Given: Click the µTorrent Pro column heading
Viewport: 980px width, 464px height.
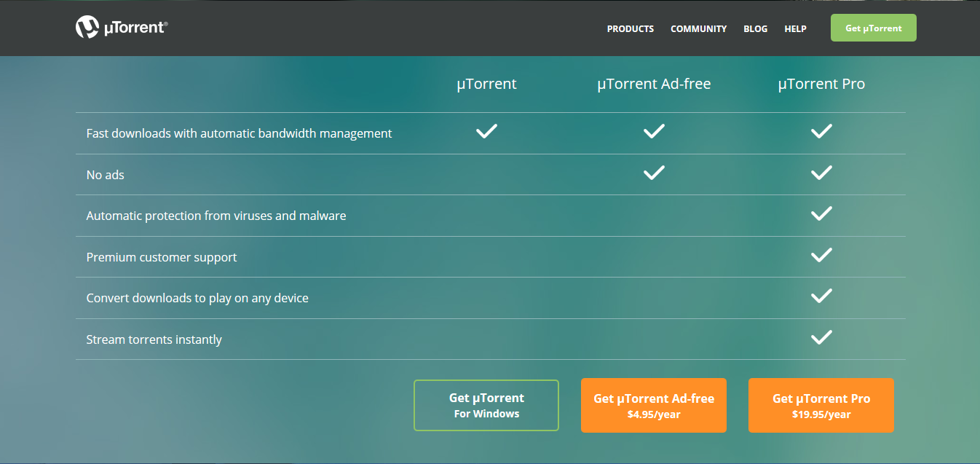Looking at the screenshot, I should [821, 84].
